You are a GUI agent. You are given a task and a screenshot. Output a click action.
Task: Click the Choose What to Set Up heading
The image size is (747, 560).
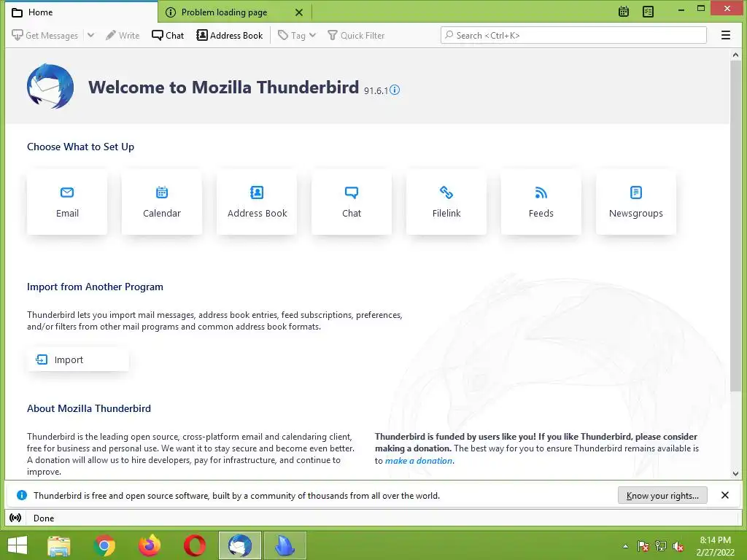(80, 147)
